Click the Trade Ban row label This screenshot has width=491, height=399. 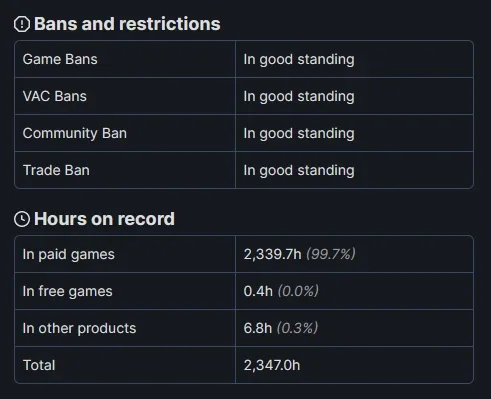(x=56, y=170)
